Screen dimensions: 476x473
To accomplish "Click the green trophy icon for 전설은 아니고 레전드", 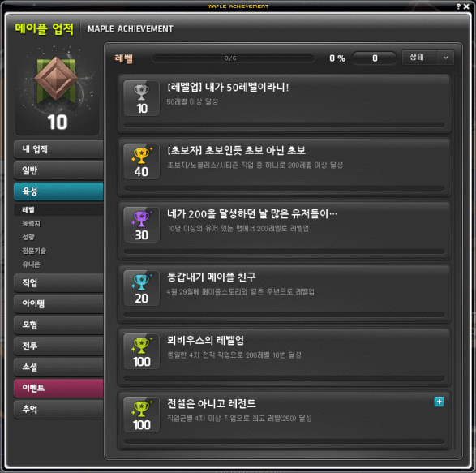I will (142, 408).
